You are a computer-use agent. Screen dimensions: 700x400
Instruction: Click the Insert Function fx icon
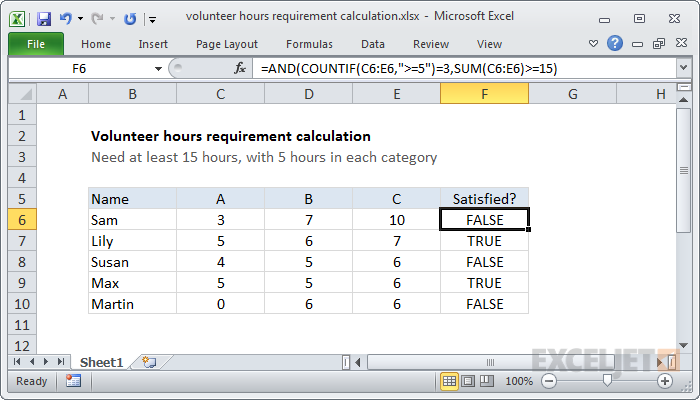pos(240,68)
